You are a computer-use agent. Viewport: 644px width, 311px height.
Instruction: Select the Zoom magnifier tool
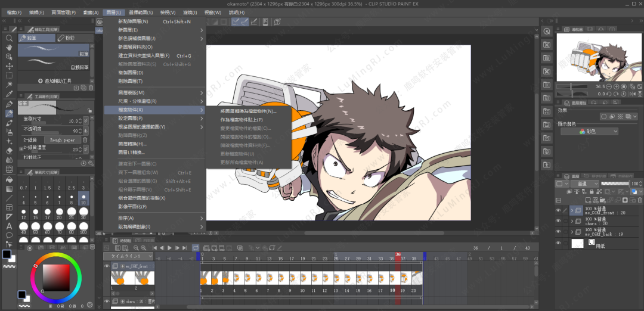click(9, 38)
